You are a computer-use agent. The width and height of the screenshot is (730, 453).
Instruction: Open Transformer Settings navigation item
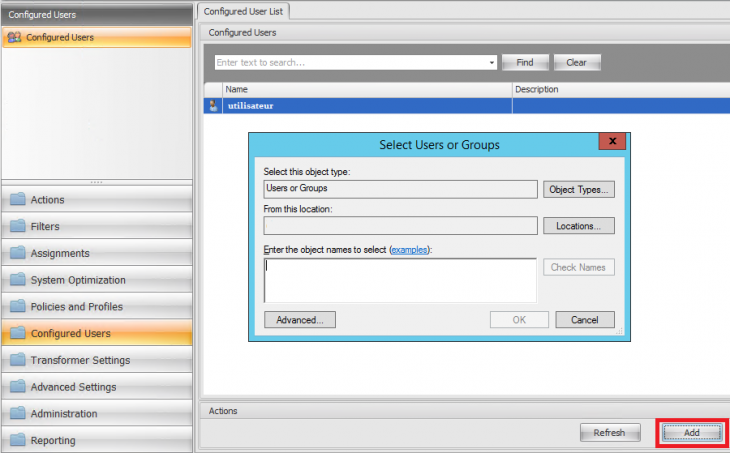(x=80, y=360)
